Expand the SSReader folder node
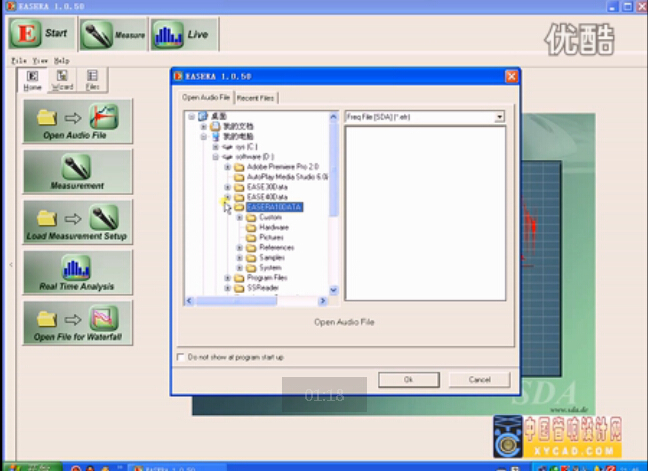Screen dimensions: 648x471 [x=227, y=288]
